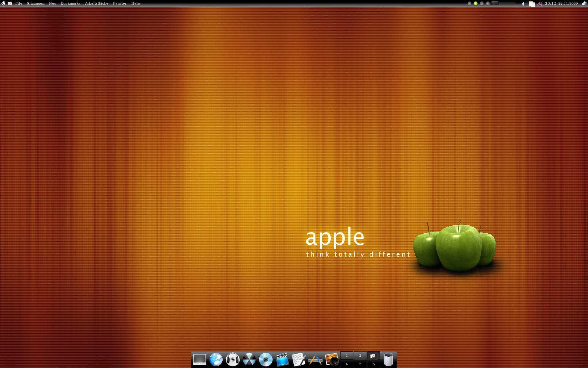This screenshot has width=588, height=368.
Task: Click the stop media button
Action: pos(482,3)
